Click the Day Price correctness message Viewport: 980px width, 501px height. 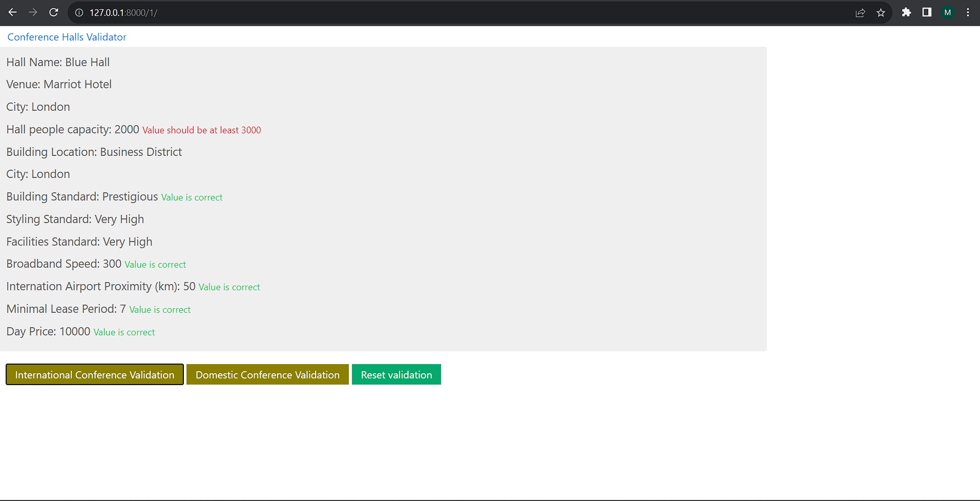123,332
